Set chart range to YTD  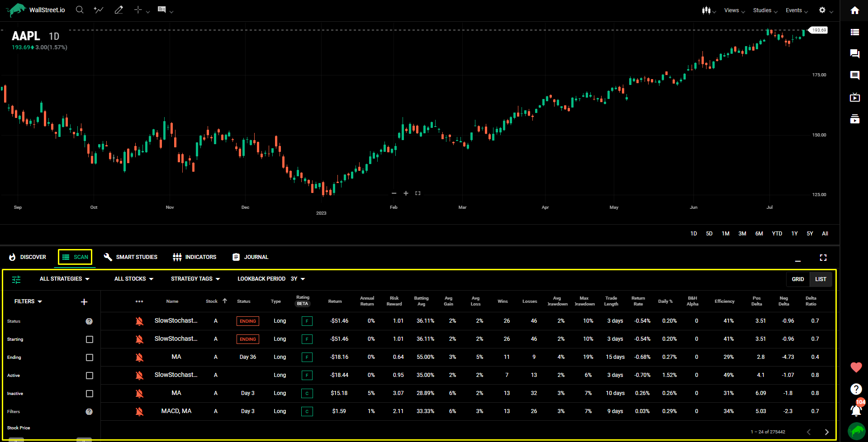click(x=777, y=234)
